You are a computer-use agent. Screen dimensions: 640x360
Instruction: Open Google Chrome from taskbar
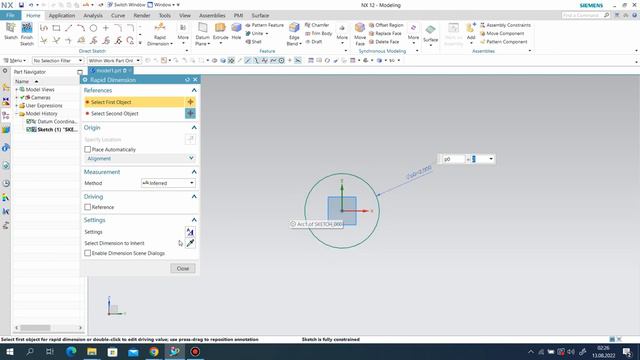[154, 352]
